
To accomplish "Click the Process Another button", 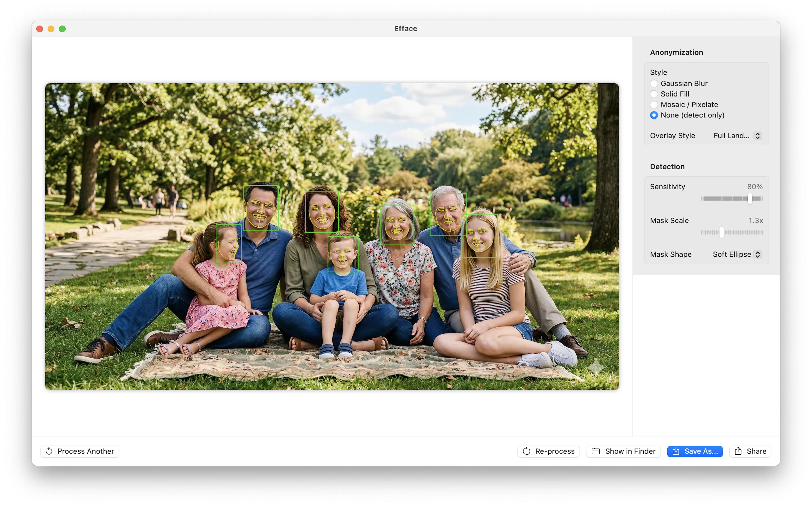I will pyautogui.click(x=80, y=451).
